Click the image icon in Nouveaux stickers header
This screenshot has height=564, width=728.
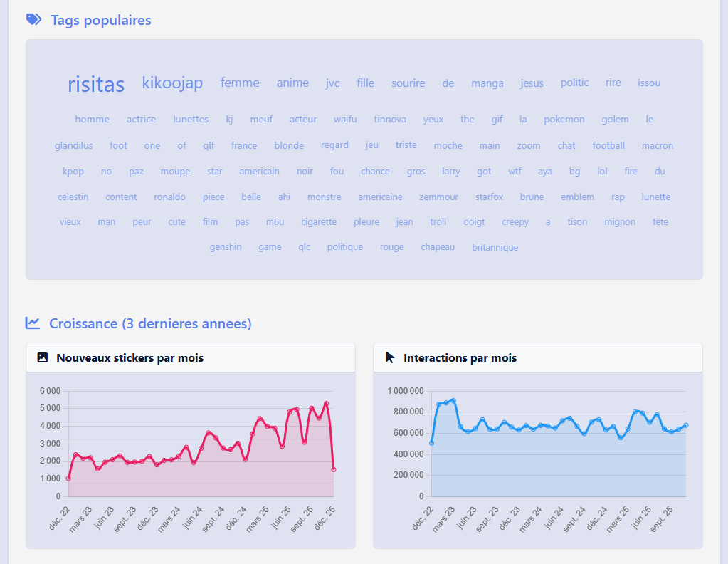click(x=43, y=357)
